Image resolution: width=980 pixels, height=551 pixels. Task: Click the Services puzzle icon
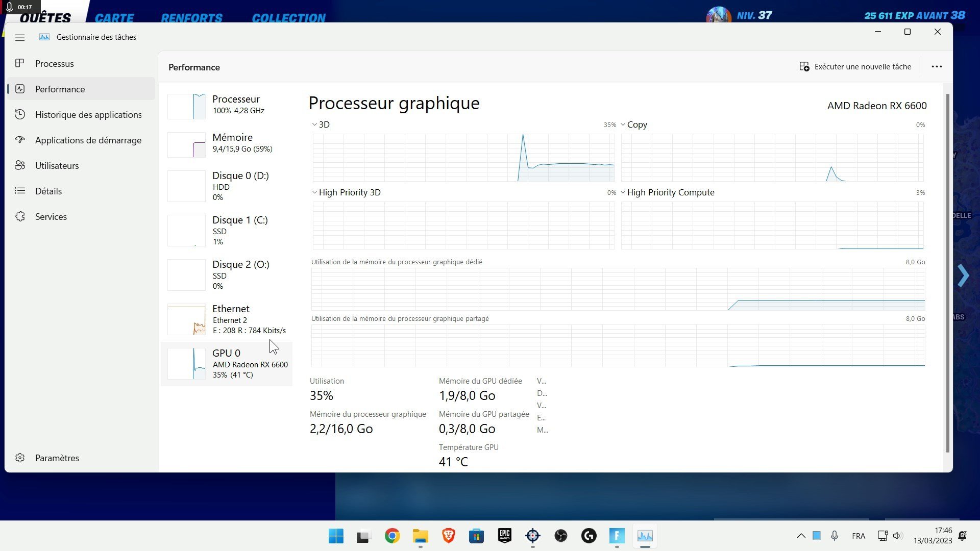tap(20, 216)
